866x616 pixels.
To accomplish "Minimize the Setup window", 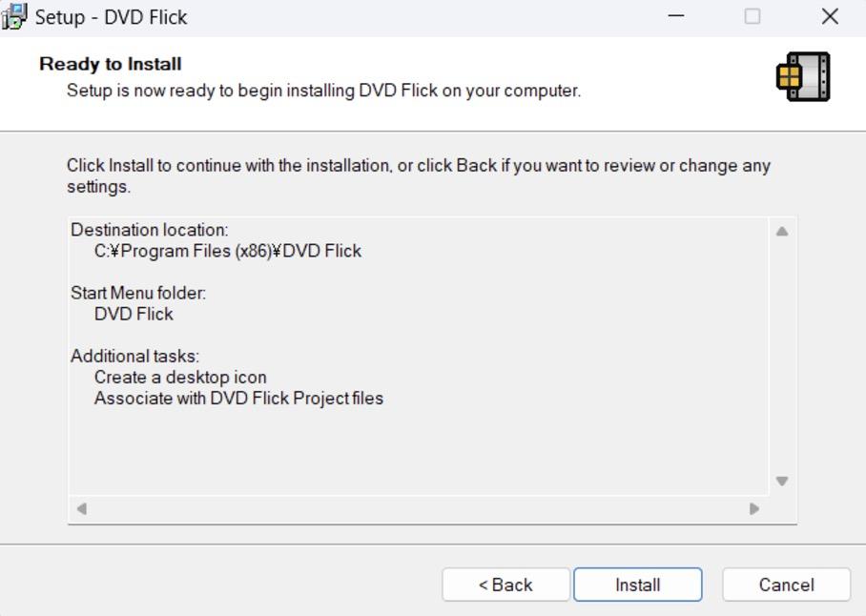I will pos(676,16).
